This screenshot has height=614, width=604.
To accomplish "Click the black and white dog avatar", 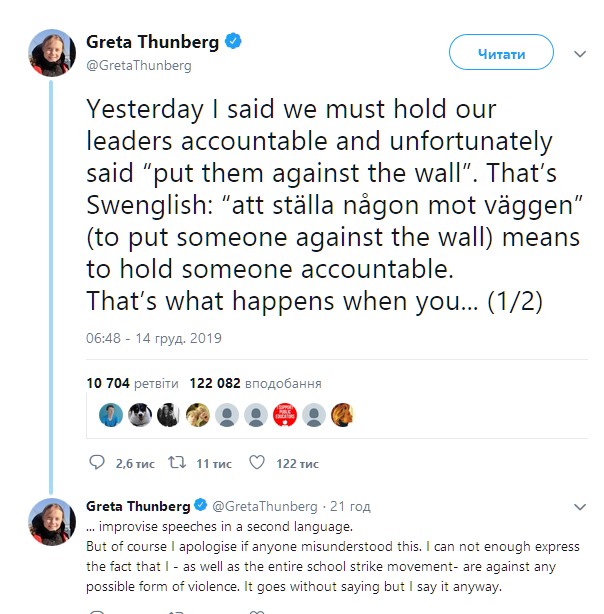I will click(139, 415).
